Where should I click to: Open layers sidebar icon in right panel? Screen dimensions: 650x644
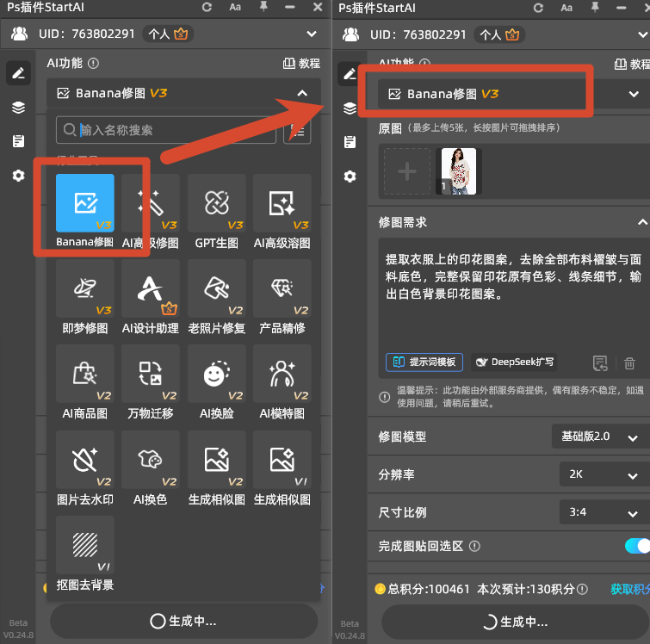point(350,108)
